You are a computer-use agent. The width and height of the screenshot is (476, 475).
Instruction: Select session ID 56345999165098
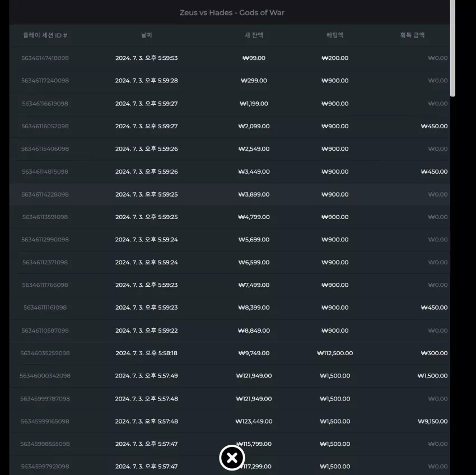pos(45,421)
